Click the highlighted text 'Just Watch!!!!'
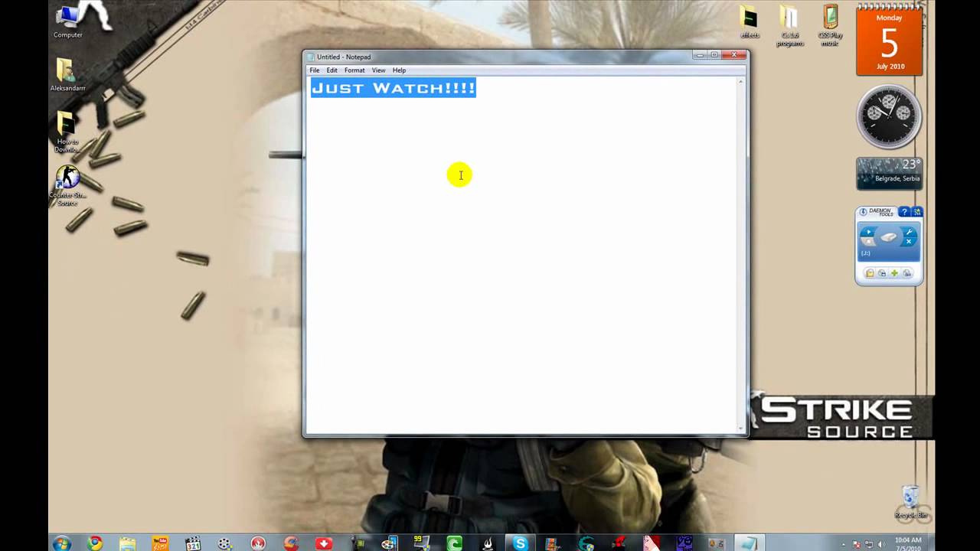Viewport: 980px width, 551px height. (x=393, y=88)
